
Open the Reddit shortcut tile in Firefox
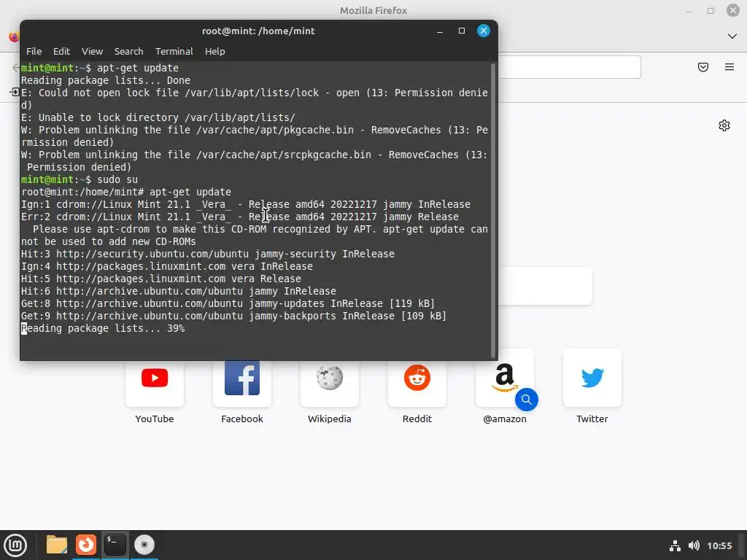417,378
